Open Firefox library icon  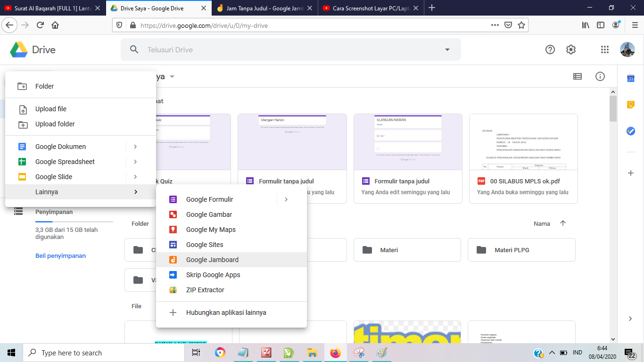586,25
